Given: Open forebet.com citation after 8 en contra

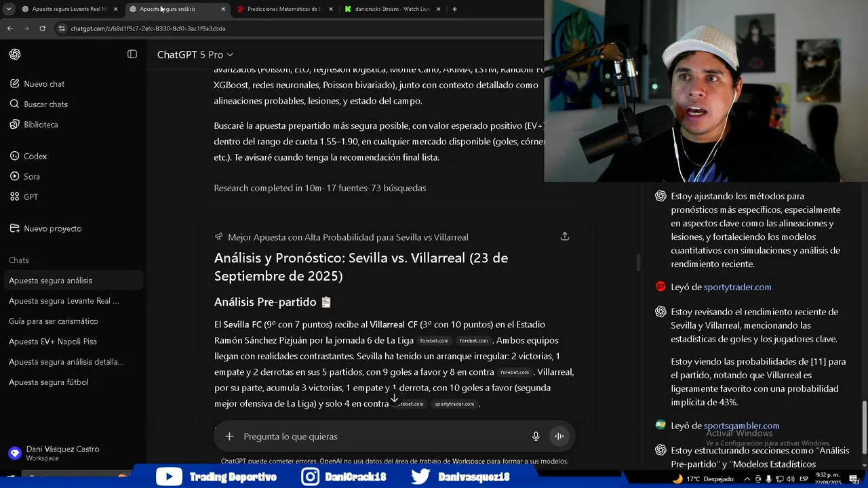Looking at the screenshot, I should 515,372.
